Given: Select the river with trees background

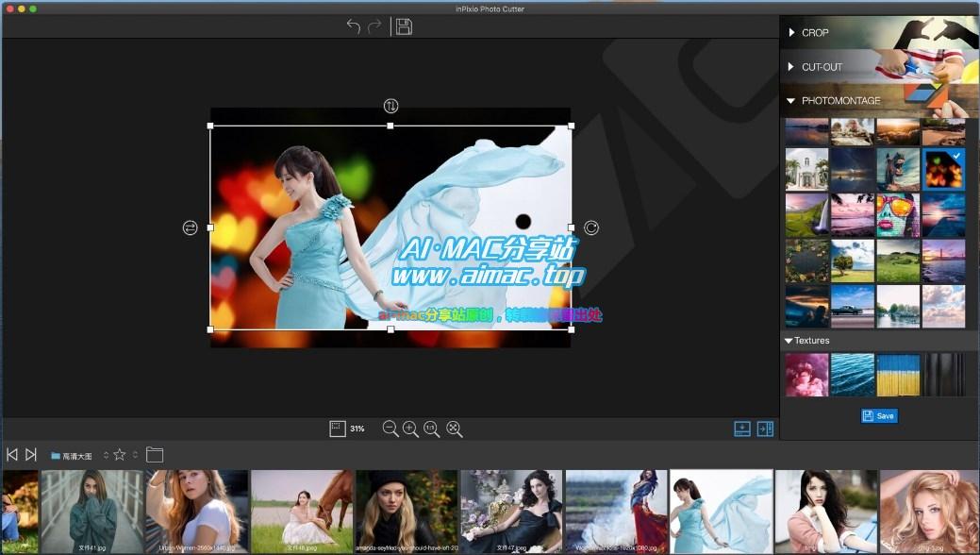Looking at the screenshot, I should pyautogui.click(x=898, y=307).
